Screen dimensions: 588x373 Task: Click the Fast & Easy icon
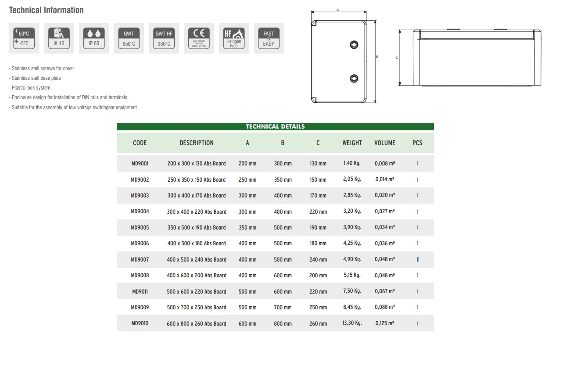pyautogui.click(x=269, y=39)
